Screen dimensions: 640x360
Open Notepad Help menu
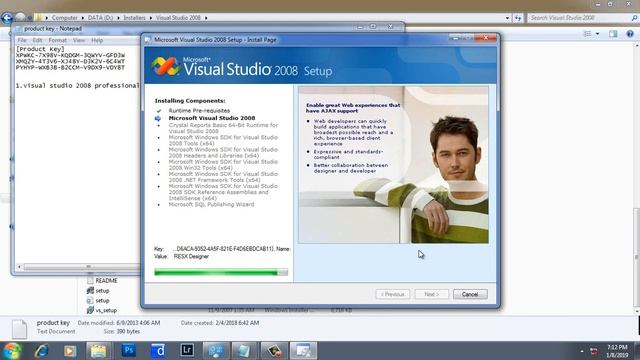[97, 40]
